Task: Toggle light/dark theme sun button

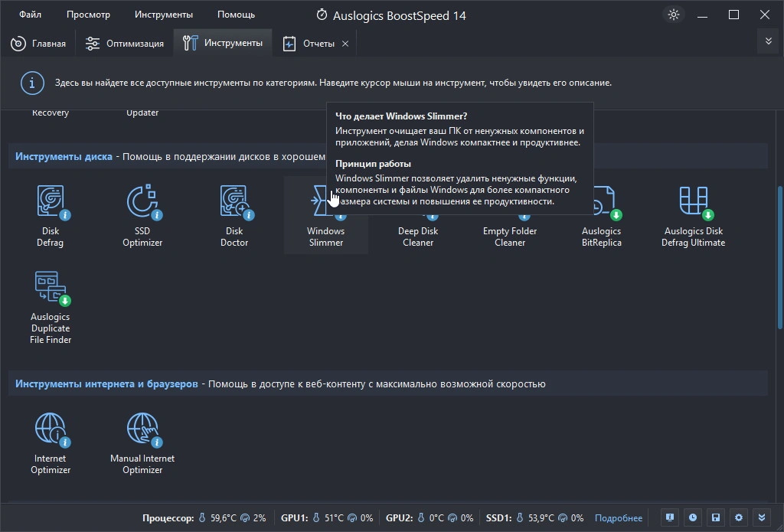Action: click(x=674, y=15)
